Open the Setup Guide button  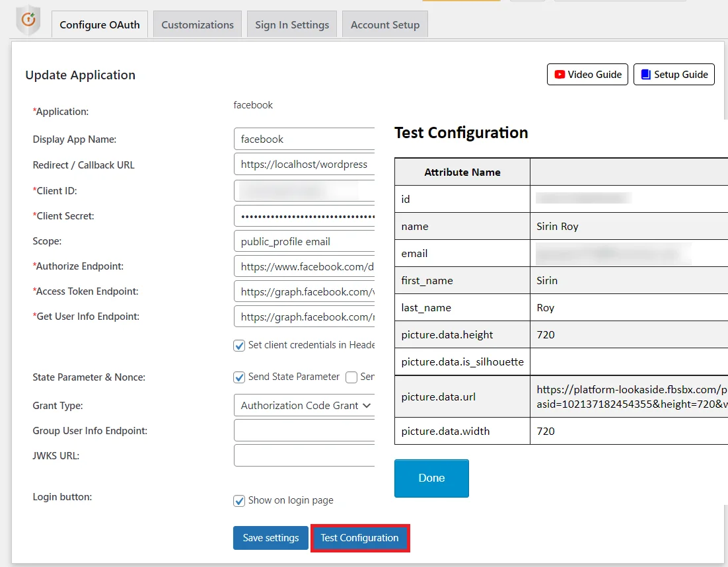coord(674,74)
